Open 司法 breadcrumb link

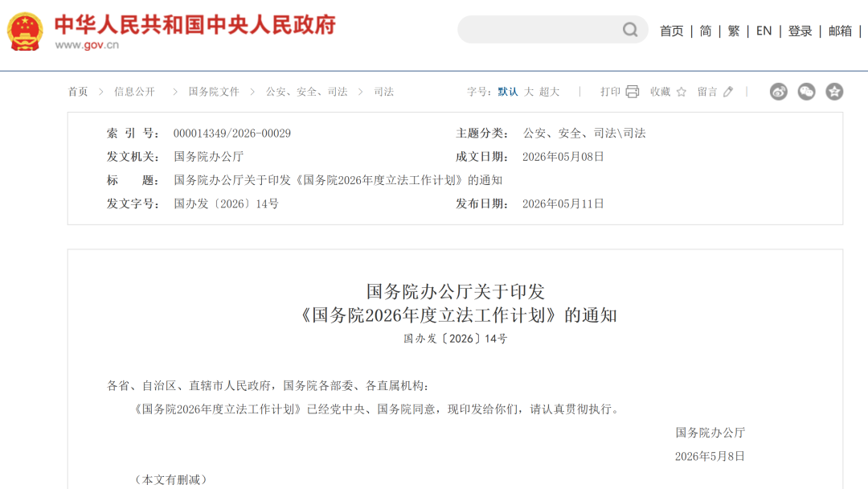[x=383, y=92]
